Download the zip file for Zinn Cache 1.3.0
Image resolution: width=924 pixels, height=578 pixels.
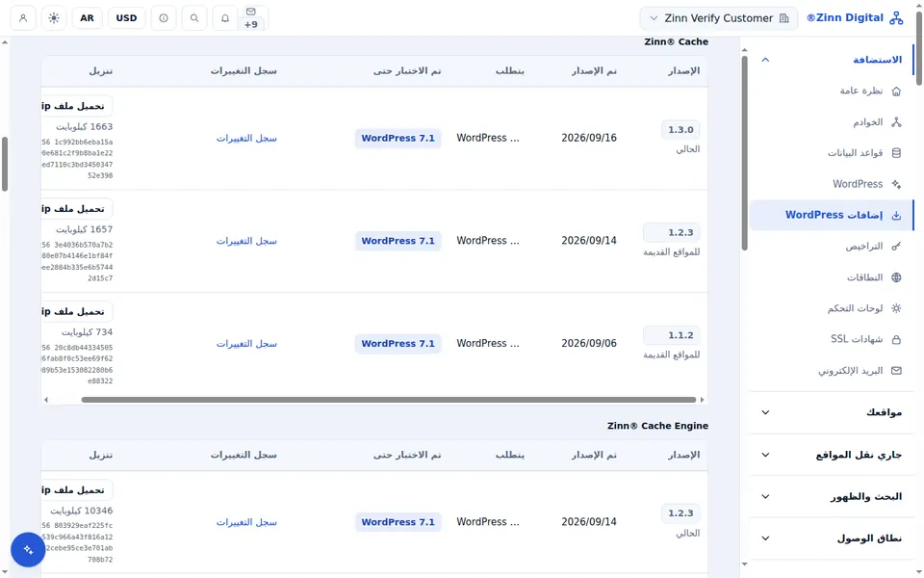tap(77, 106)
